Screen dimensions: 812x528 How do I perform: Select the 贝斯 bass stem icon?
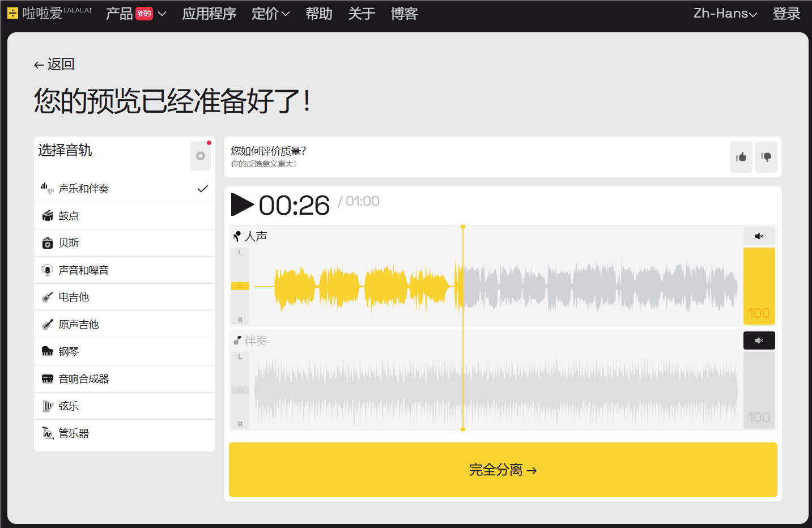(x=48, y=242)
